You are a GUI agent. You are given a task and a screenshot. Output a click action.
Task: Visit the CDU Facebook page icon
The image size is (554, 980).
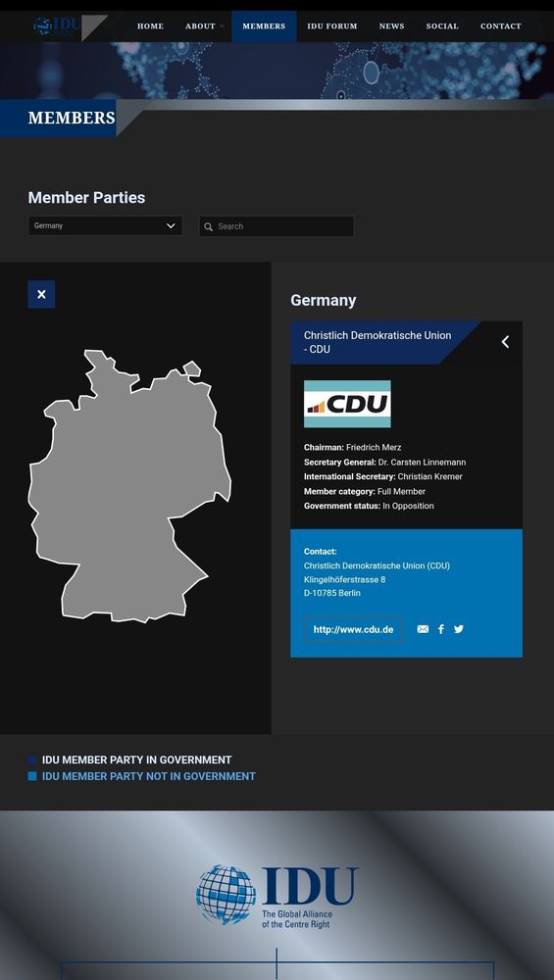(441, 629)
